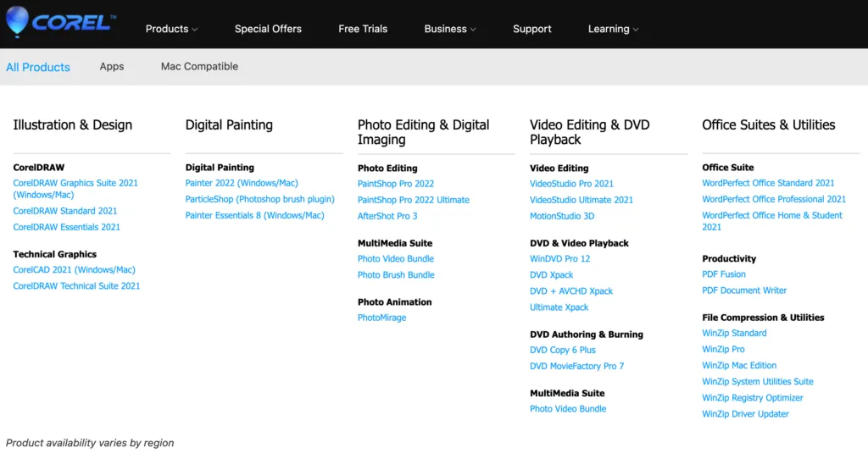Click the Technical Graphics subheading

[x=55, y=254]
